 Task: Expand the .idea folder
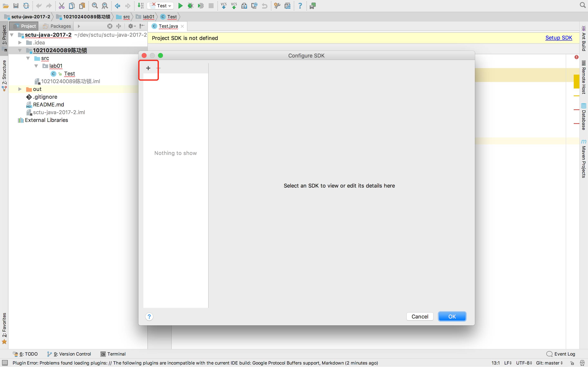point(20,43)
